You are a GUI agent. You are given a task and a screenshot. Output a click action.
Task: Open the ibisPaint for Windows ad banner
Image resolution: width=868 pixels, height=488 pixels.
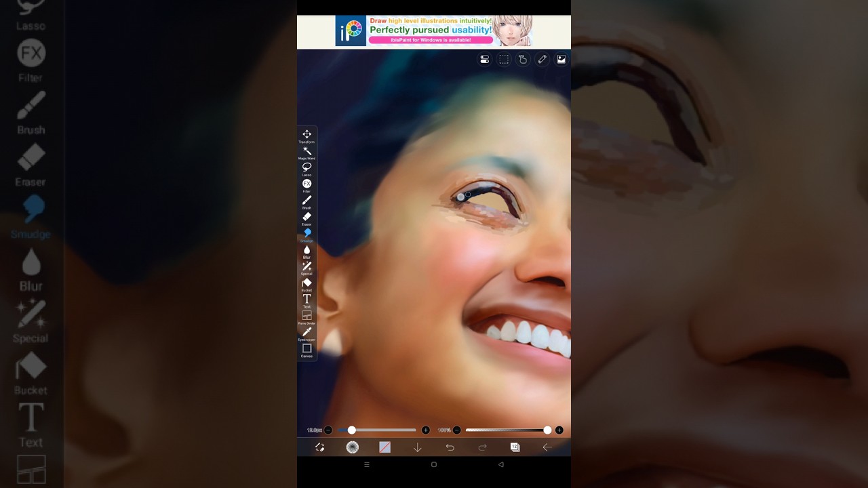click(x=434, y=31)
